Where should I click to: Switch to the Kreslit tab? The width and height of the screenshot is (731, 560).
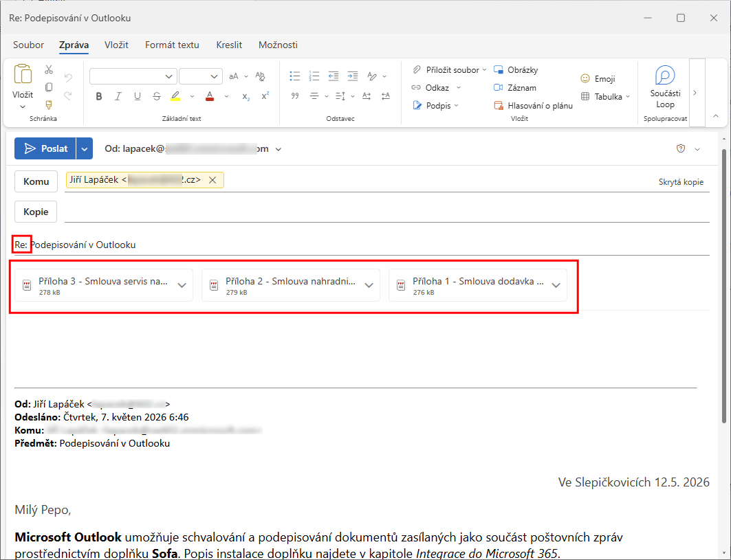click(229, 45)
